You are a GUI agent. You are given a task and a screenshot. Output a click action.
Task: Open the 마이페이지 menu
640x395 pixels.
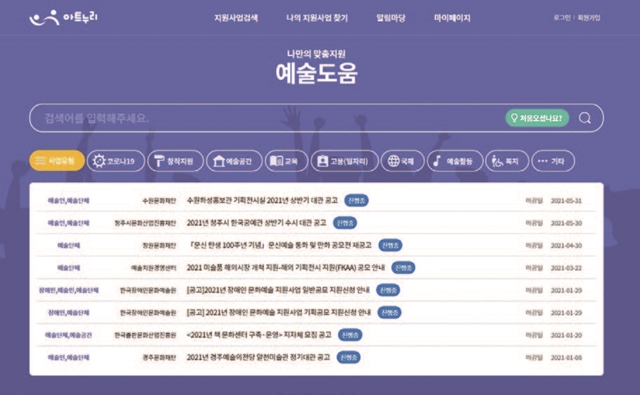[452, 18]
